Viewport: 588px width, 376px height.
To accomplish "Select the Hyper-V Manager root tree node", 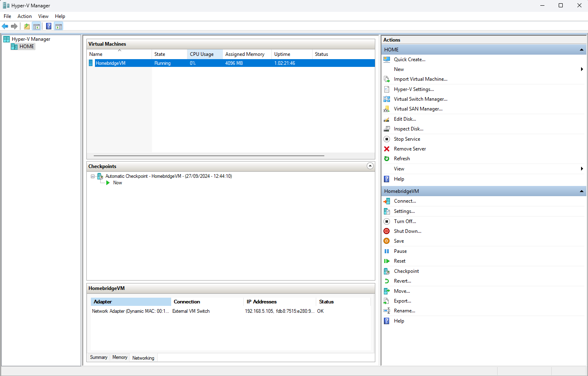I will click(x=27, y=39).
